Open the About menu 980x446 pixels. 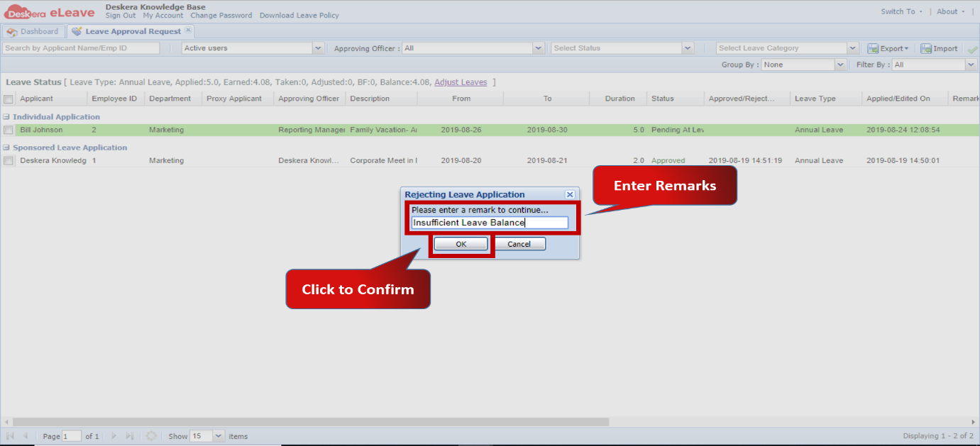tap(947, 11)
